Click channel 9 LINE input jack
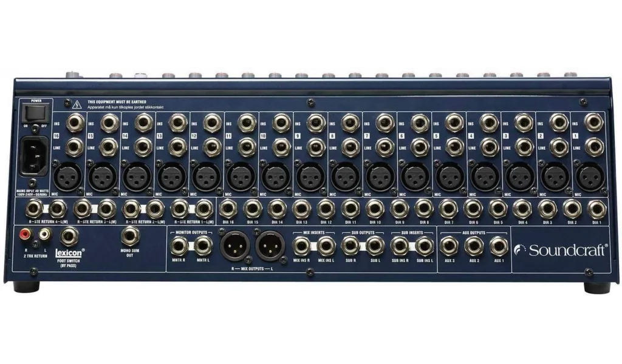This screenshot has width=622, height=364. pyautogui.click(x=317, y=146)
